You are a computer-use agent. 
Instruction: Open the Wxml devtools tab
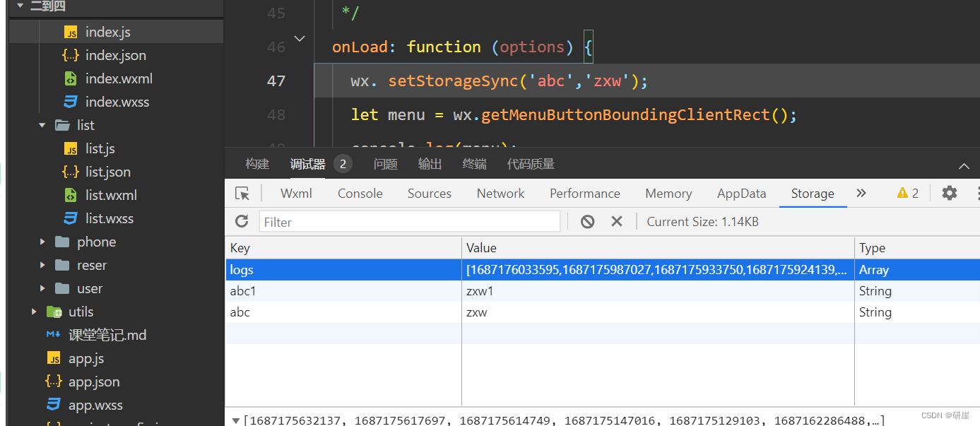[x=296, y=194]
